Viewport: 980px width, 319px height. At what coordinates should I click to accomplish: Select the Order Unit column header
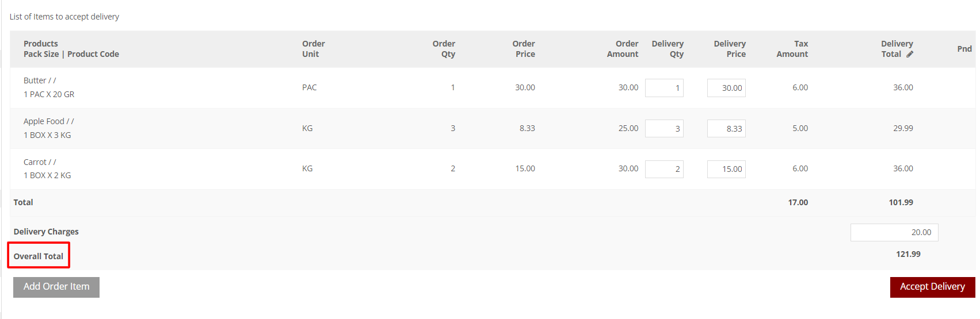coord(313,49)
